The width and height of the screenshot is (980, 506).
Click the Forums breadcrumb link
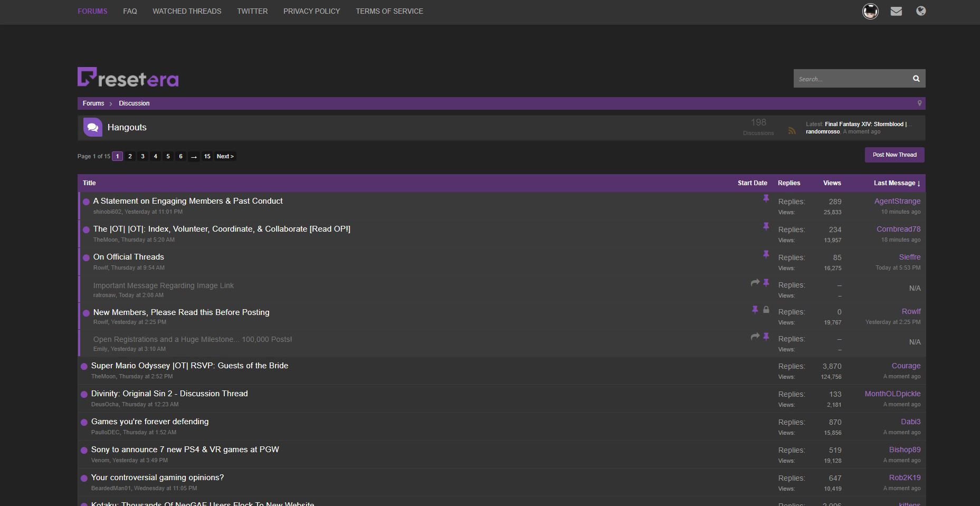point(93,103)
